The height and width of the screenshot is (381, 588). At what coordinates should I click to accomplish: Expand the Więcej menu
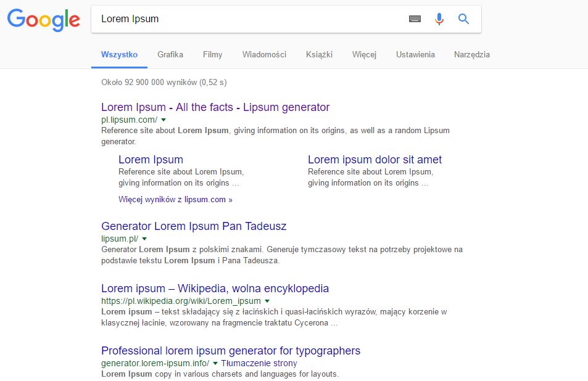(364, 55)
